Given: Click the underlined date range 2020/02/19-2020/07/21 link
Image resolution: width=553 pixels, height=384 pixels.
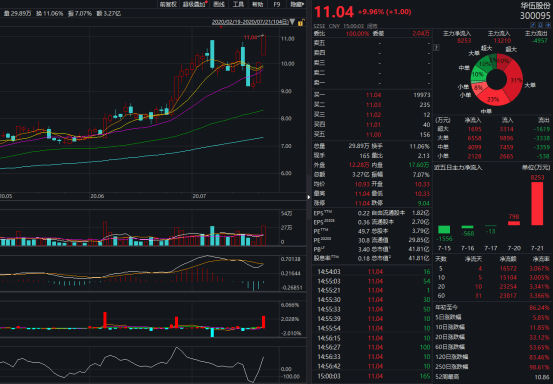Looking at the screenshot, I should coord(250,22).
